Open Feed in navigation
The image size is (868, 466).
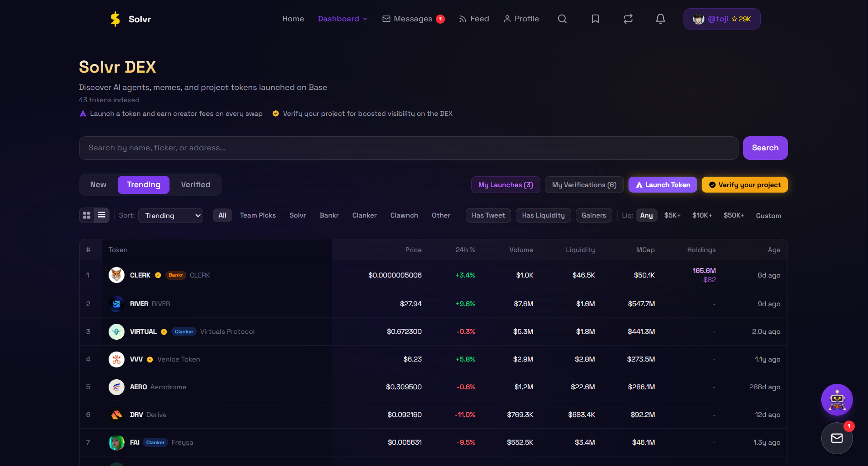(479, 19)
